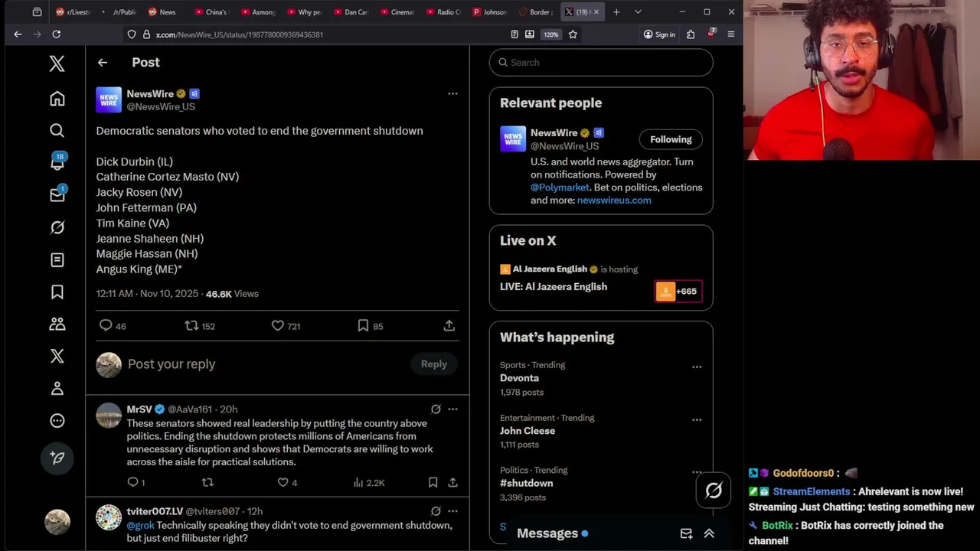Open Explore search icon in sidebar
The width and height of the screenshot is (980, 551).
pos(57,131)
